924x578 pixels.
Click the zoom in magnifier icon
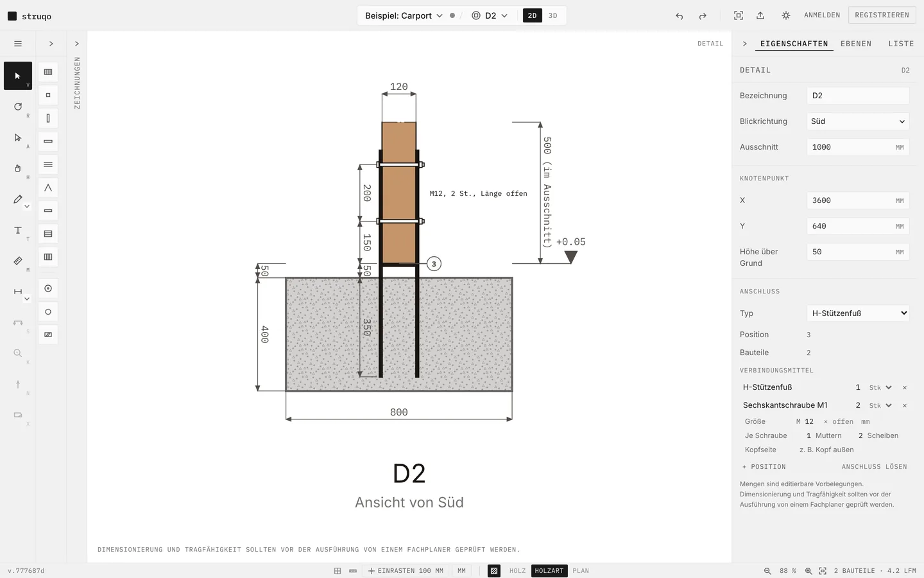point(809,571)
